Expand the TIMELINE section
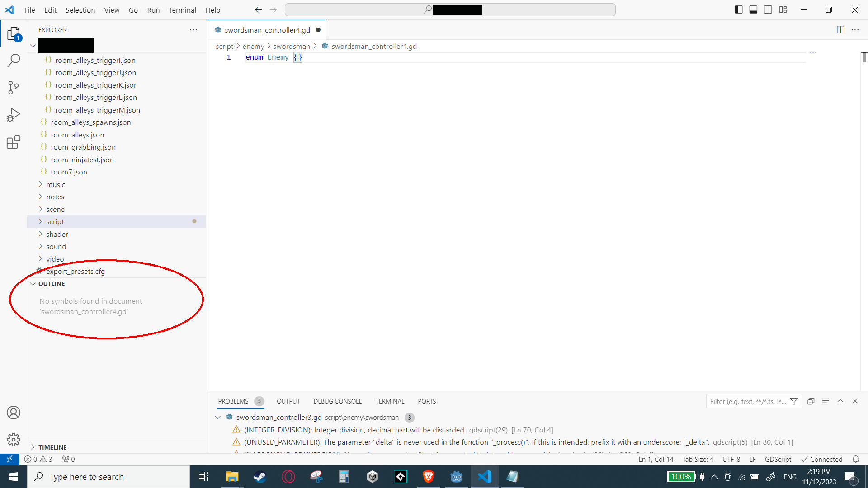Viewport: 868px width, 488px height. 52,447
